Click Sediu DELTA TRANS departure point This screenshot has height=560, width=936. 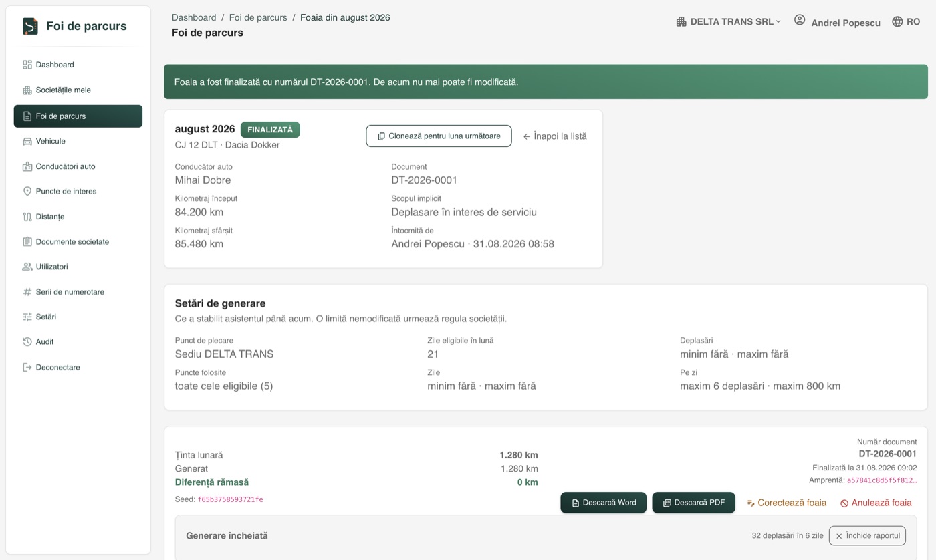(224, 354)
